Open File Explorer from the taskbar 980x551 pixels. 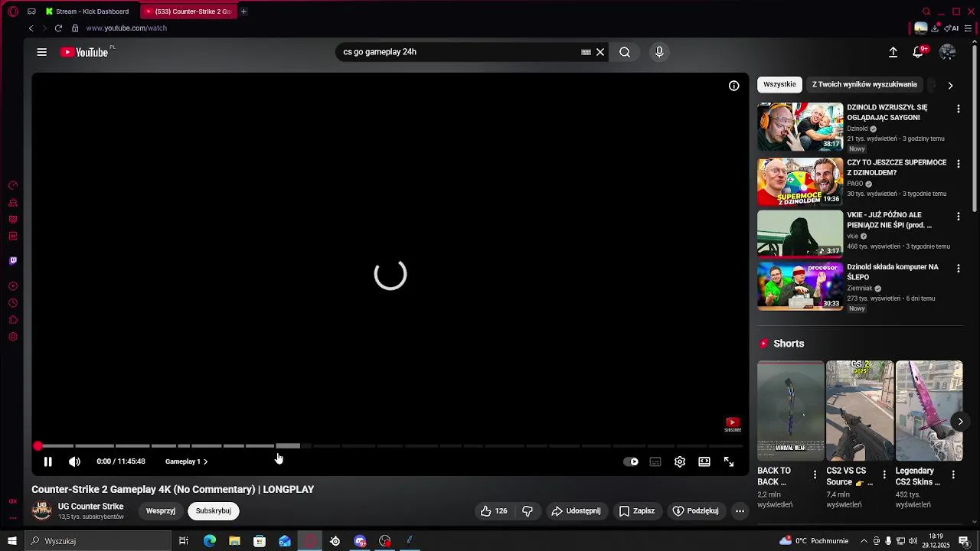pyautogui.click(x=235, y=541)
